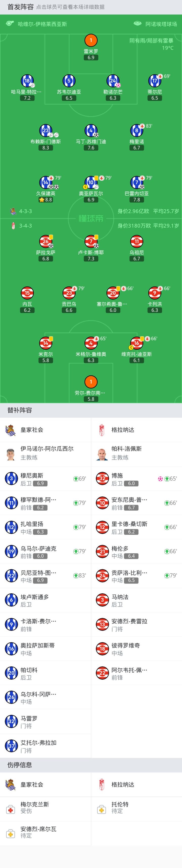Click 托伦特 pending status kit icon
The image size is (182, 868).
(102, 809)
